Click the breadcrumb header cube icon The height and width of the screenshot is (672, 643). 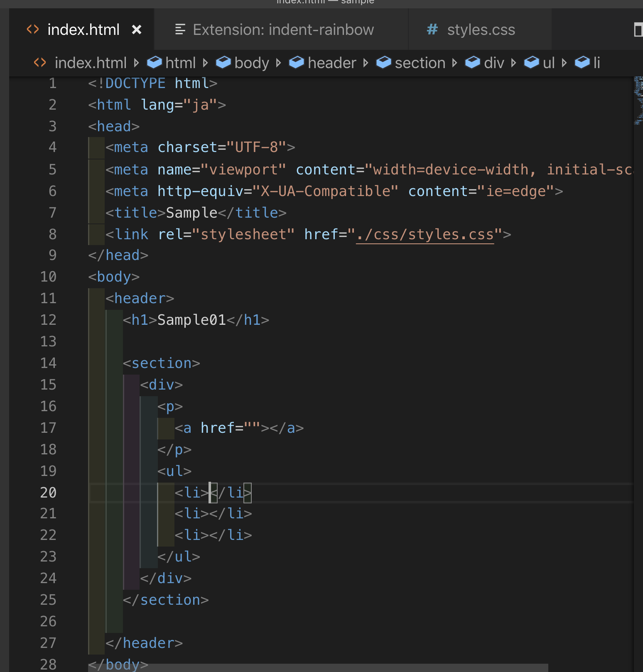[x=297, y=62]
